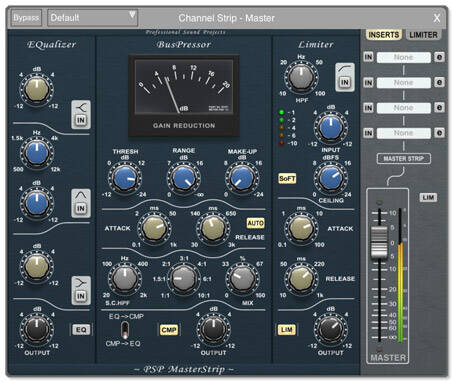Click the BusPressor ATTACK knob
This screenshot has width=453, height=382.
(x=154, y=228)
